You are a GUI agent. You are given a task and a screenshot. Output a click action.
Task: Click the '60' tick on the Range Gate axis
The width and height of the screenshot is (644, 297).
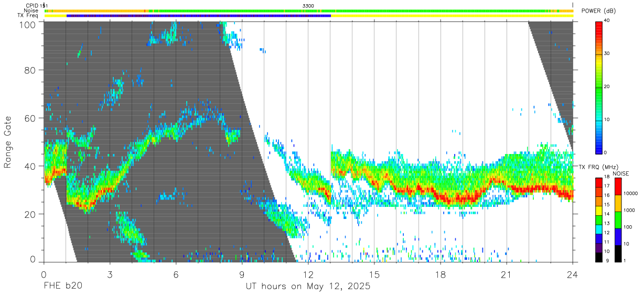[30, 118]
